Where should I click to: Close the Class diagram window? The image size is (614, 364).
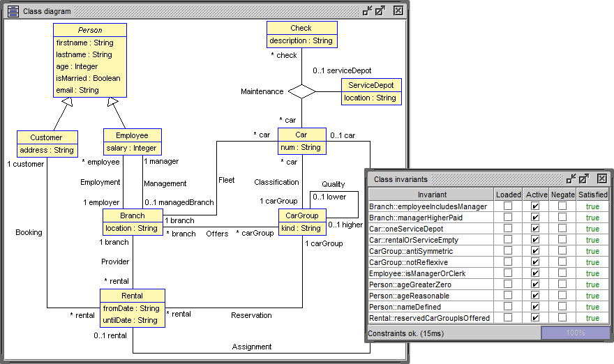click(x=398, y=10)
